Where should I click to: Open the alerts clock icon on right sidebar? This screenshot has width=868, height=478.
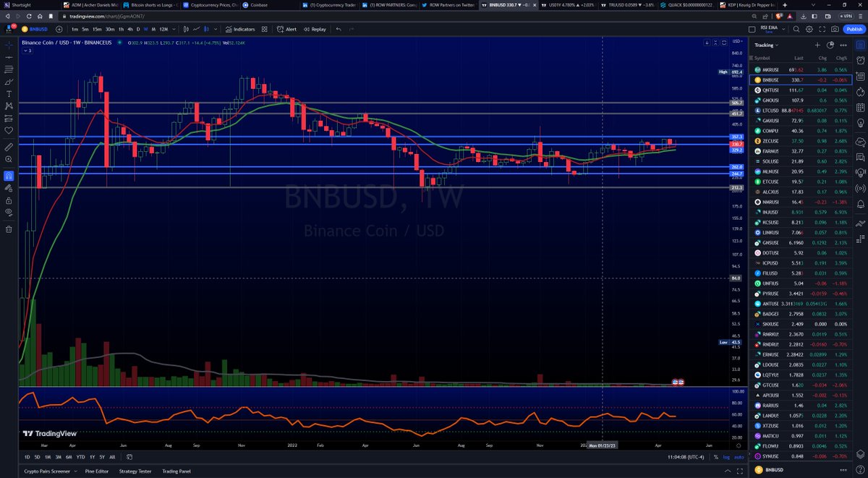click(x=860, y=59)
